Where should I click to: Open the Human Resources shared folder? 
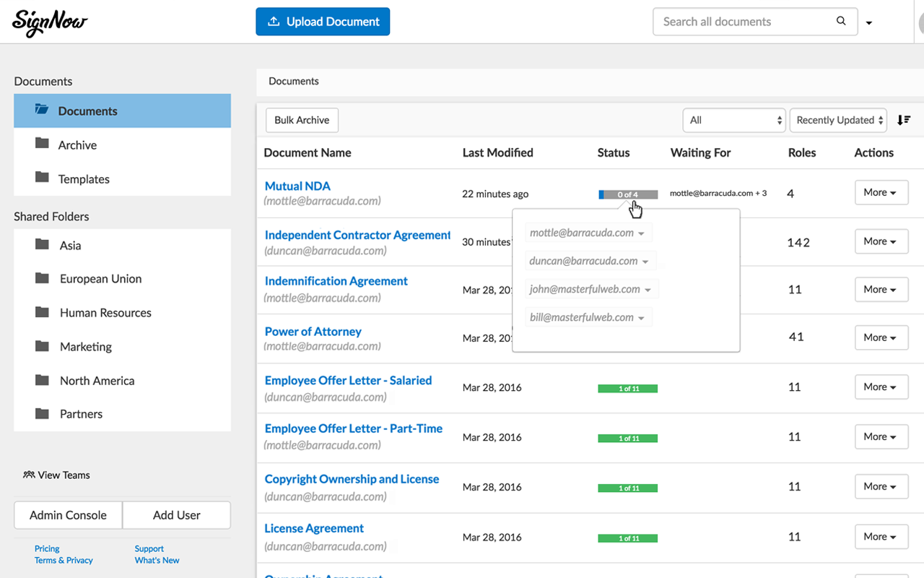[105, 313]
